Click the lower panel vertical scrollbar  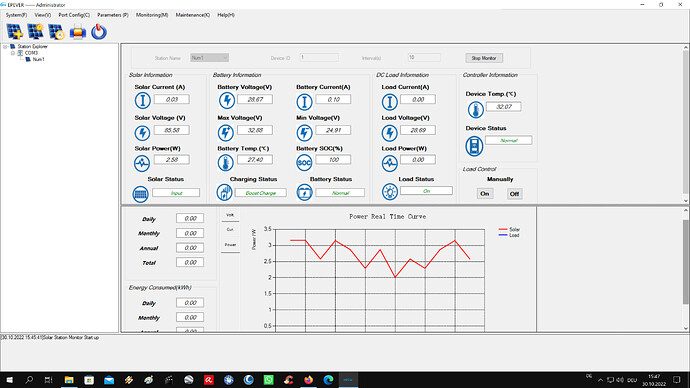pyautogui.click(x=686, y=269)
